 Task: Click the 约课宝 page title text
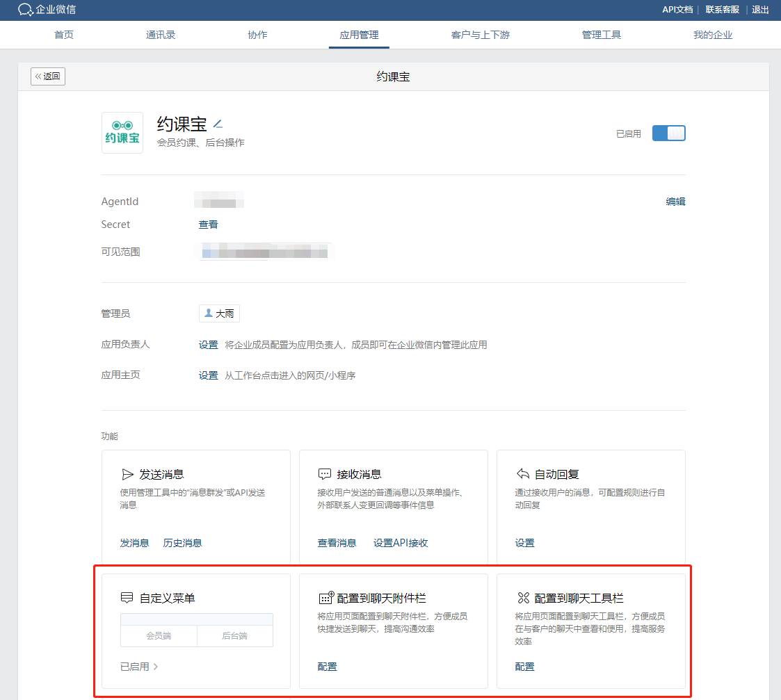click(x=393, y=76)
